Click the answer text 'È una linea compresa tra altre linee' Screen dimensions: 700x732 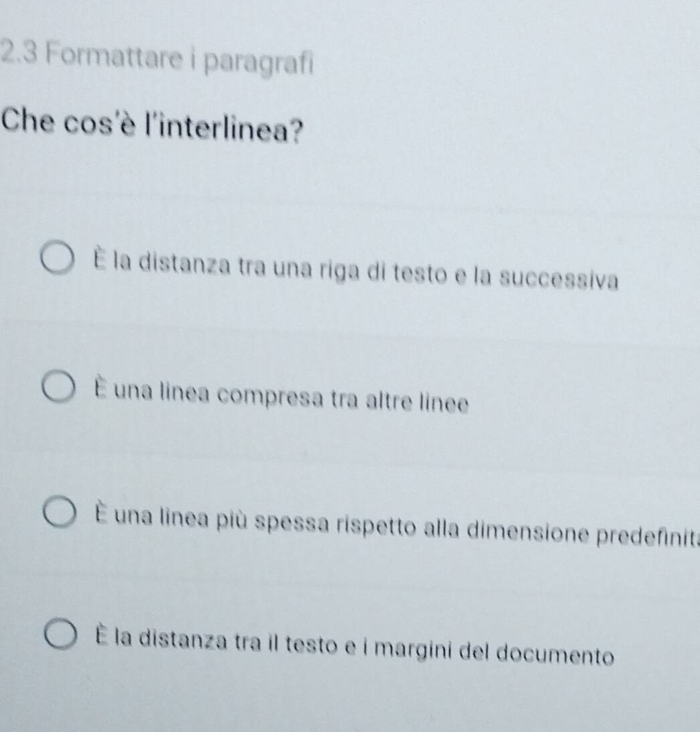pyautogui.click(x=280, y=396)
